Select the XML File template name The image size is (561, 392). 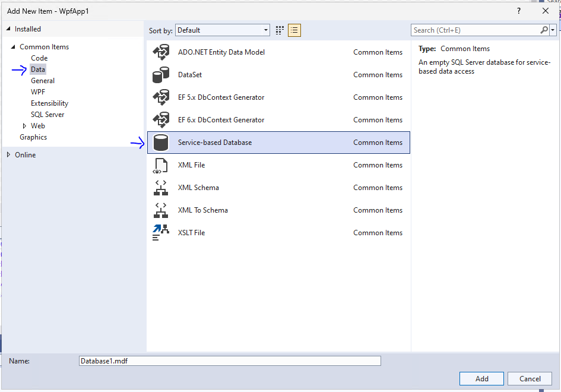[x=191, y=165]
